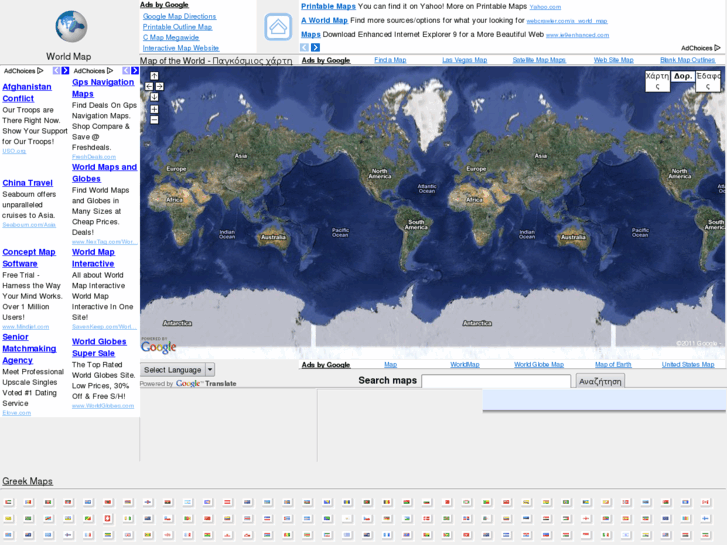This screenshot has height=545, width=727.
Task: Open the World Globes Super Sale ad
Action: click(99, 347)
